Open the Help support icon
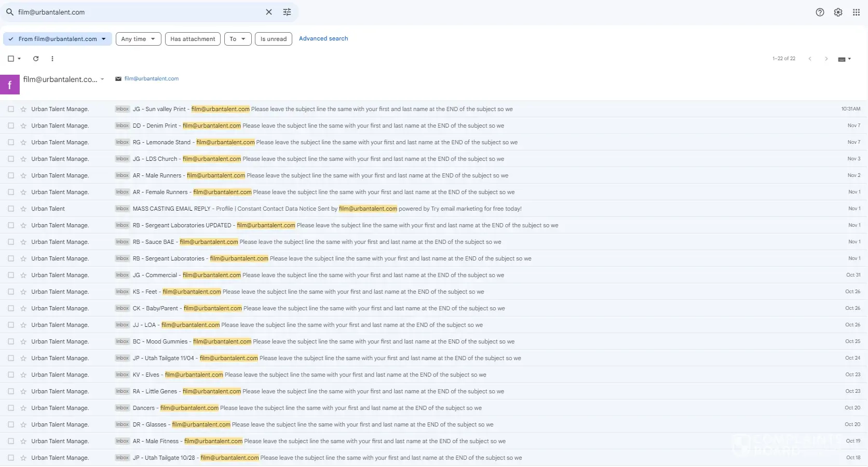This screenshot has height=467, width=868. click(x=820, y=12)
